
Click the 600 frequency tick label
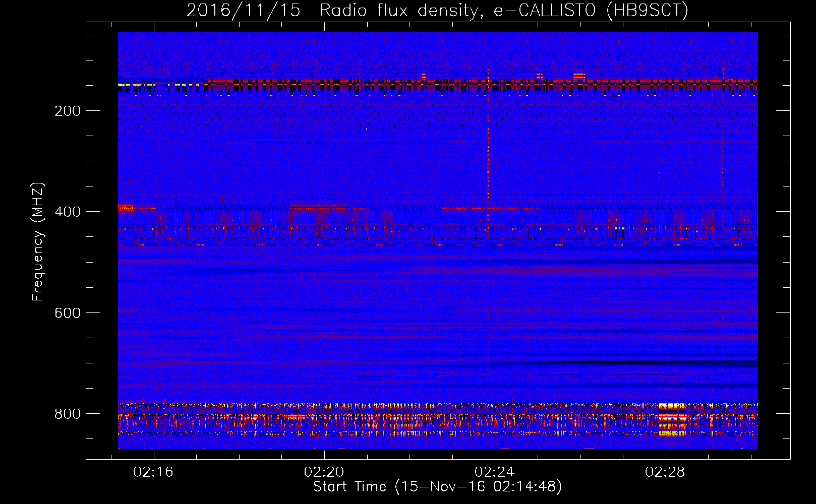point(68,313)
